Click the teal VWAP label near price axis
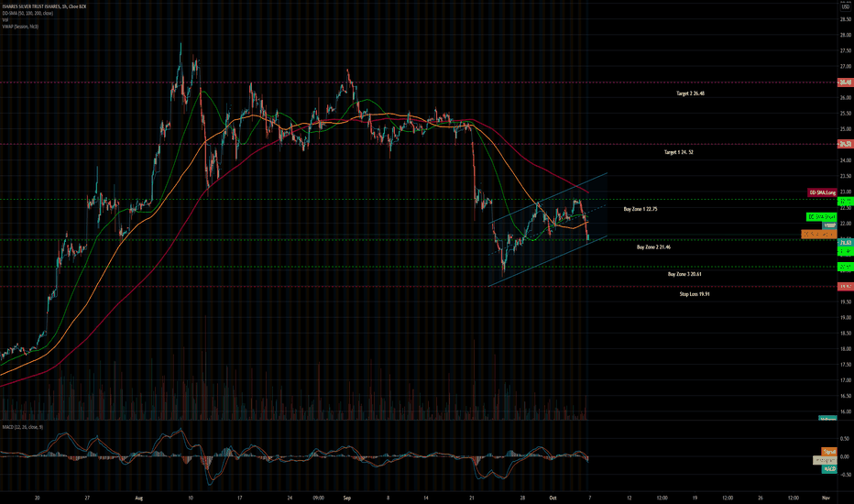 (x=829, y=225)
